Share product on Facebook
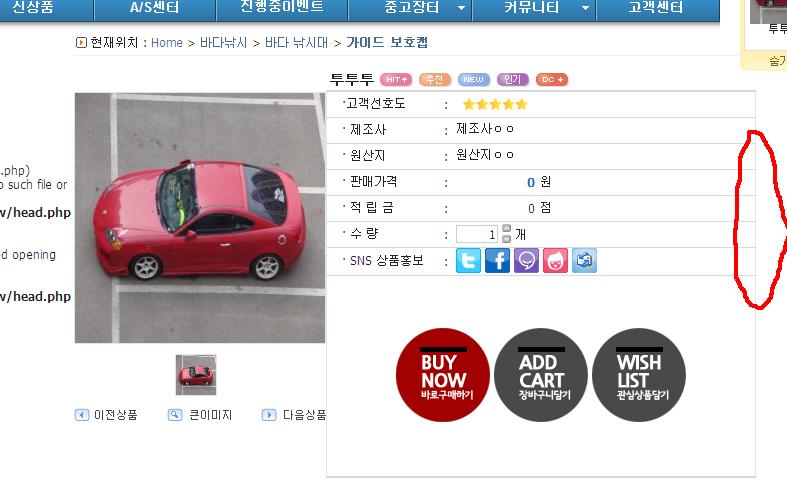This screenshot has height=488, width=787. point(497,261)
